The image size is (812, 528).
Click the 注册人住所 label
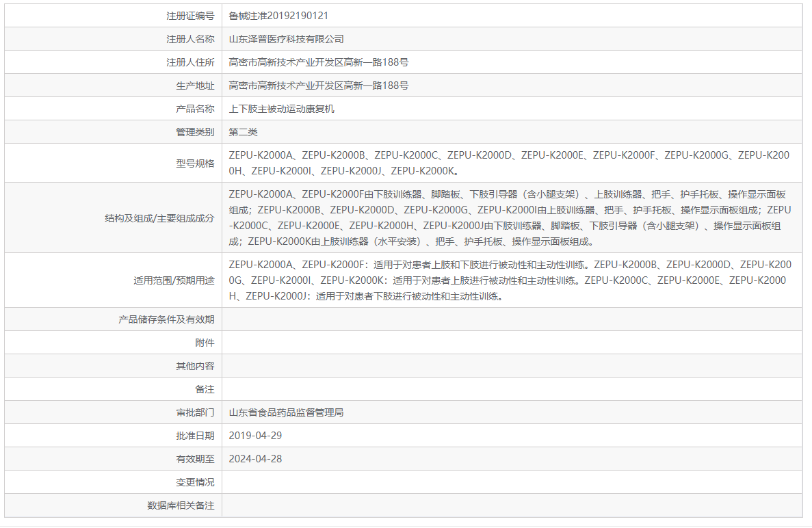190,63
